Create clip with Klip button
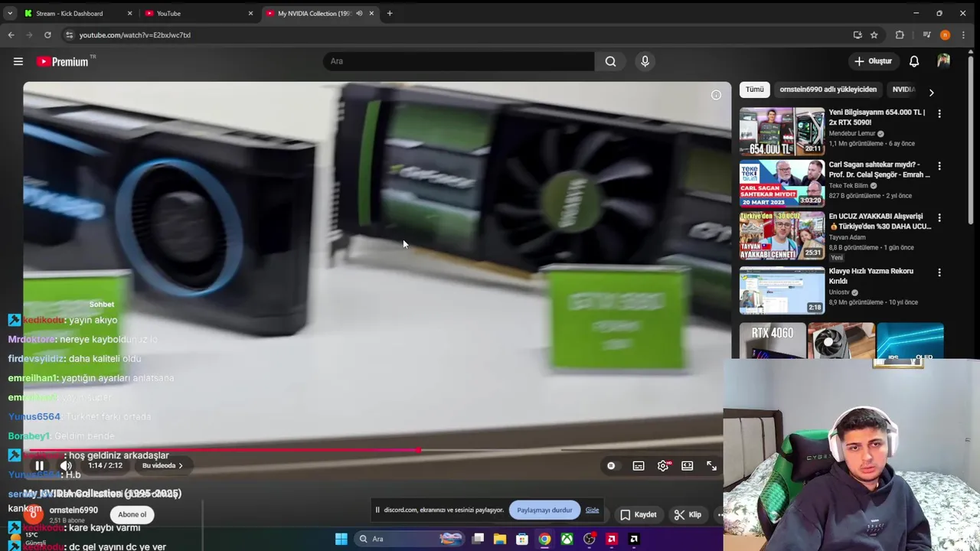This screenshot has height=551, width=980. [x=688, y=515]
